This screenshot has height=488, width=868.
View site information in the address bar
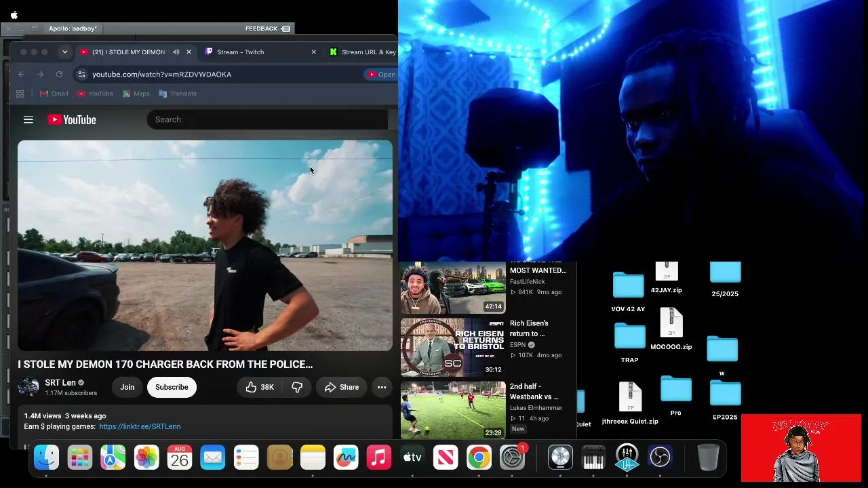[82, 75]
